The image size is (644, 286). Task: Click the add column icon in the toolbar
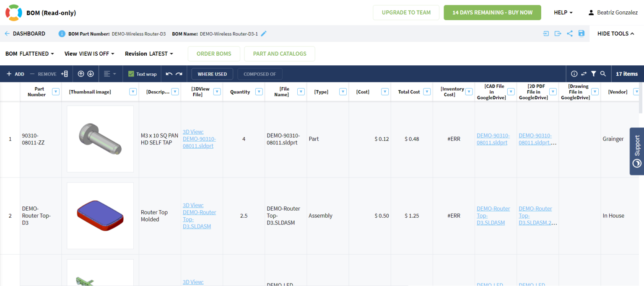pos(65,73)
